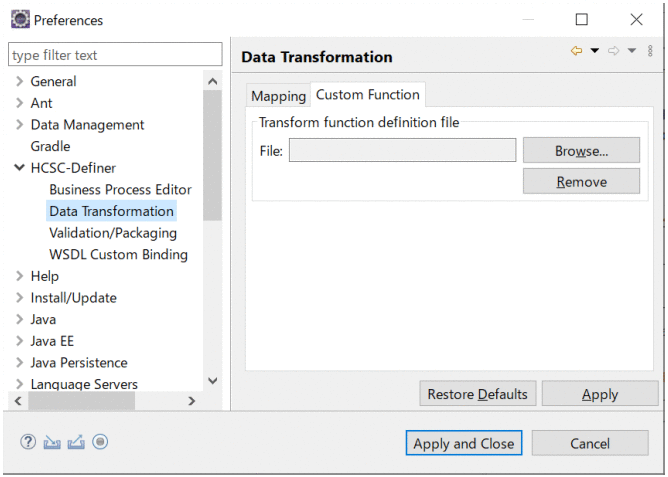Go back using the yellow arrow

(577, 51)
